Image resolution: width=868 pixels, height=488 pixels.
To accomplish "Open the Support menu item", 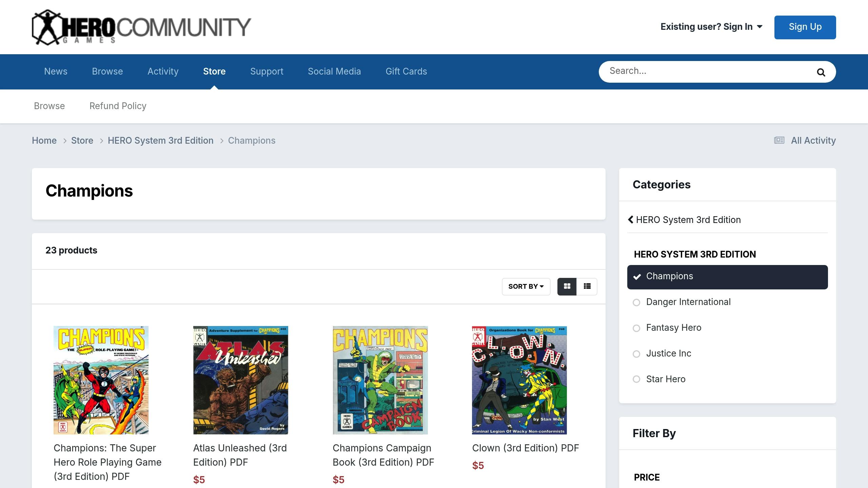I will [267, 72].
